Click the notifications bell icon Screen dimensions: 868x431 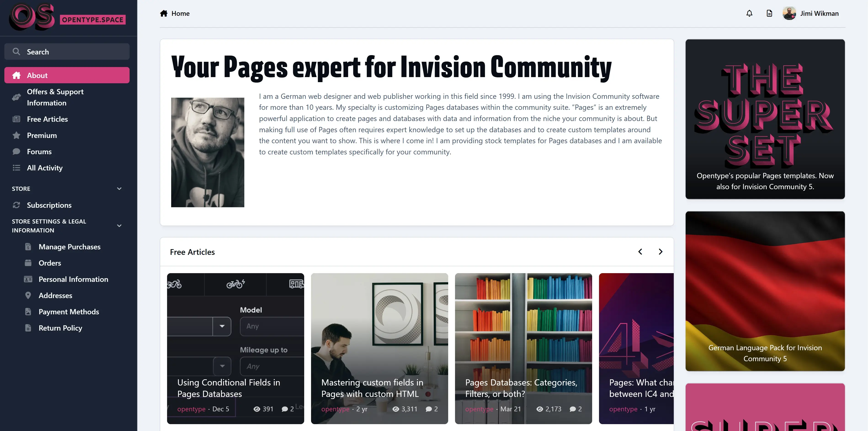coord(749,13)
